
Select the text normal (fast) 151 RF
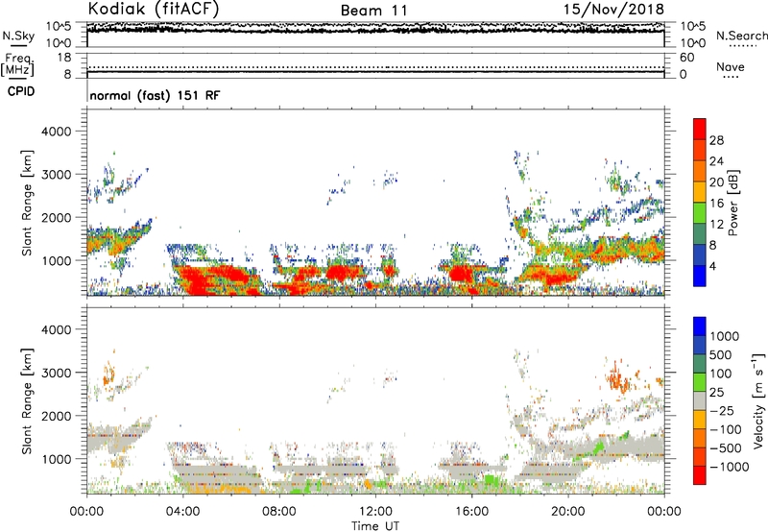[155, 95]
